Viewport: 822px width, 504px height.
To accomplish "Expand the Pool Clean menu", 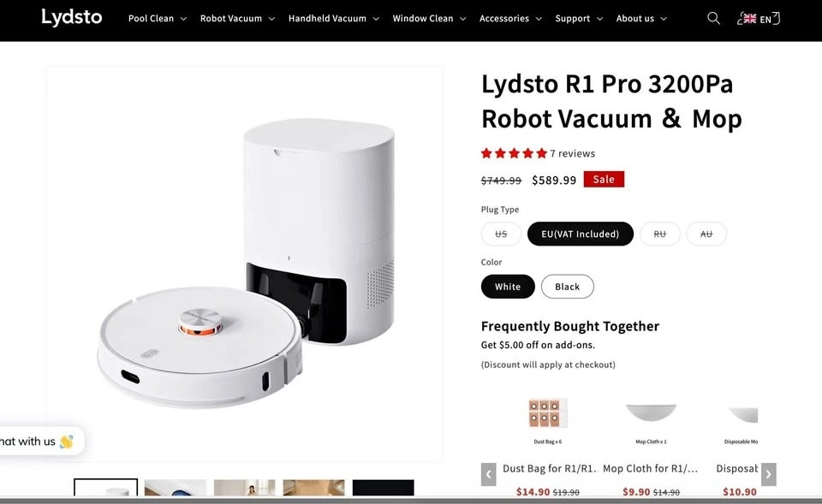I will (158, 18).
